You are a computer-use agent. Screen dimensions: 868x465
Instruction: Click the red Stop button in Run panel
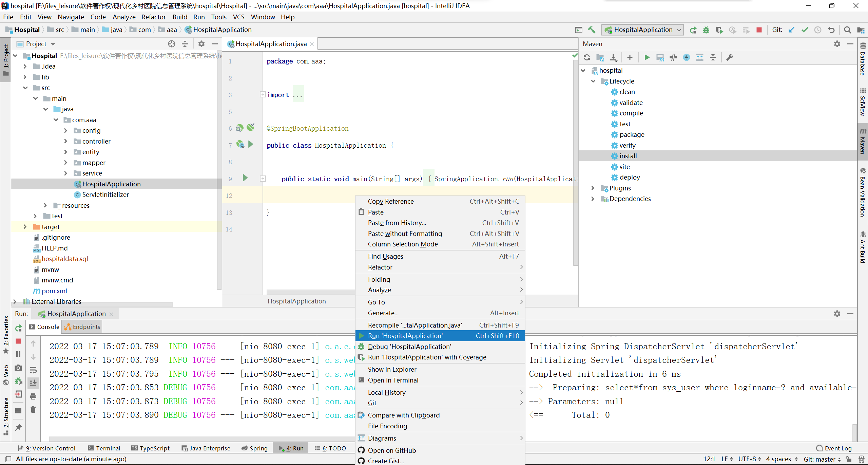tap(19, 341)
